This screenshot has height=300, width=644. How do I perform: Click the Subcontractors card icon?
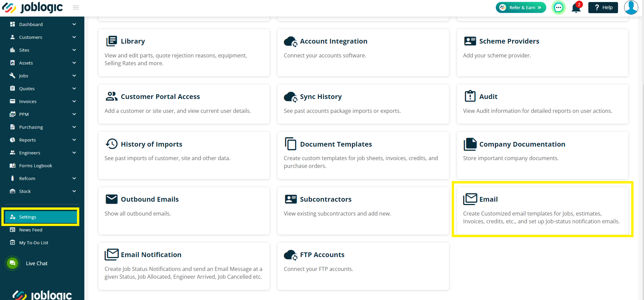[x=290, y=199]
